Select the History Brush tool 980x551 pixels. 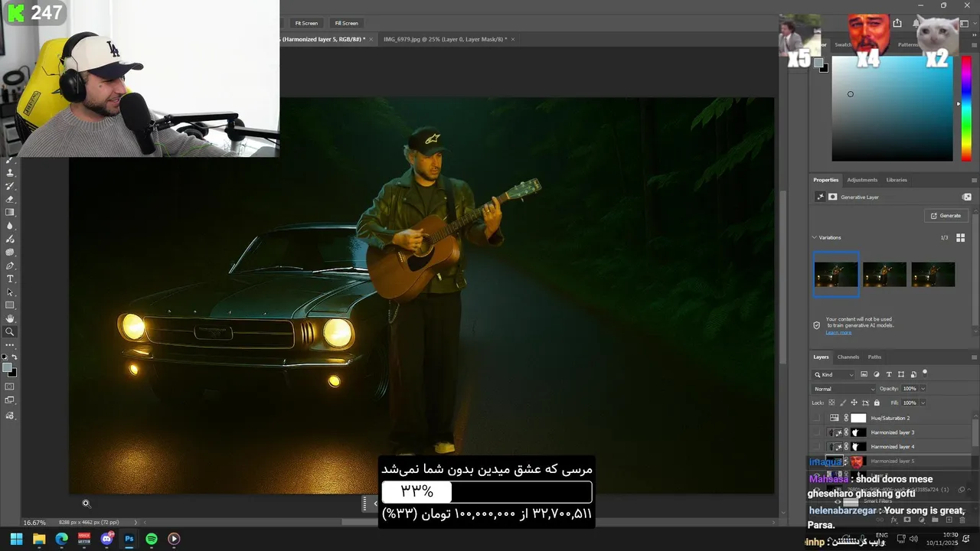[10, 186]
